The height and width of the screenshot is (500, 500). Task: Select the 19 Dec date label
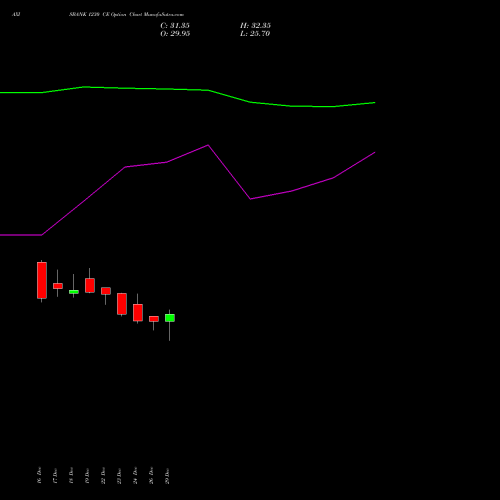pos(87,475)
